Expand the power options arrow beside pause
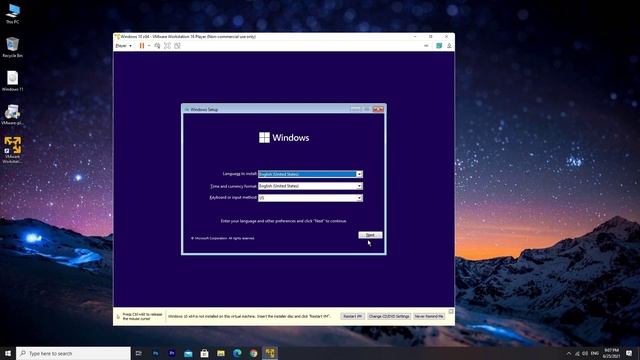640x360 pixels. coord(149,46)
